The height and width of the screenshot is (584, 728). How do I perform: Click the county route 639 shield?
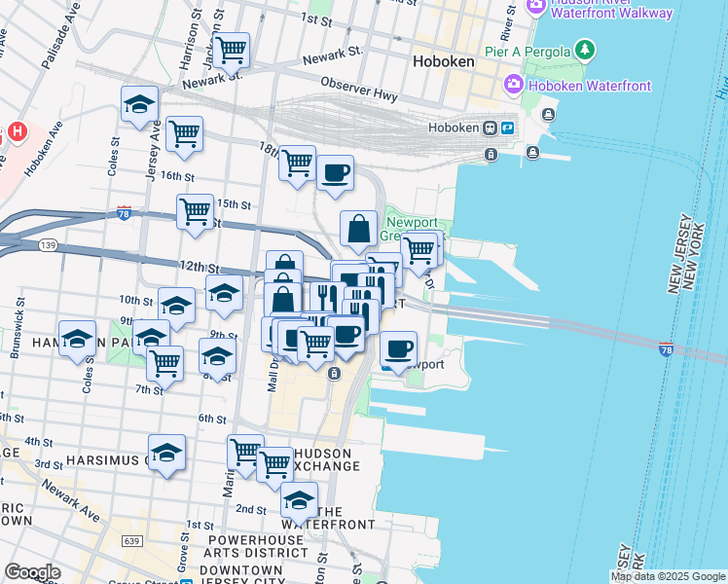(x=131, y=541)
